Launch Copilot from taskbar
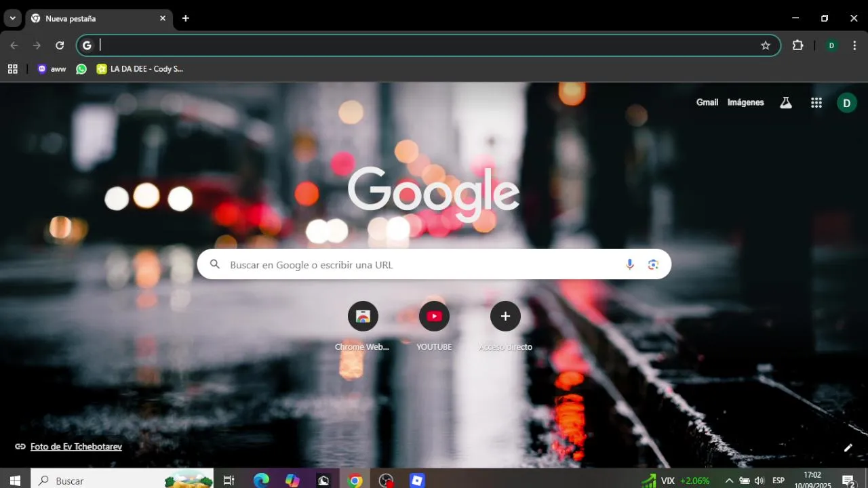Image resolution: width=868 pixels, height=488 pixels. [292, 481]
